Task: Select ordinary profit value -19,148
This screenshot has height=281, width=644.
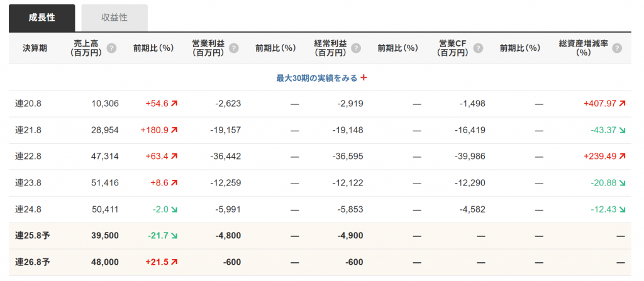Action: (x=347, y=130)
